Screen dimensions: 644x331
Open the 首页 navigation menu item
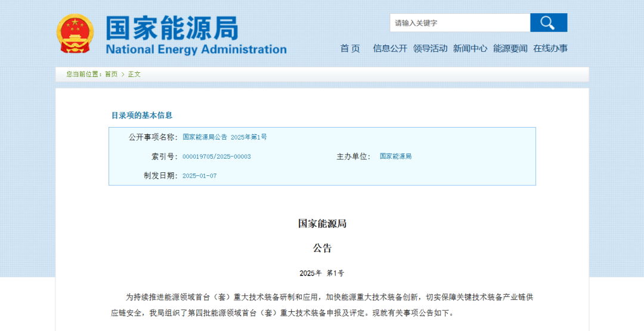click(x=350, y=48)
